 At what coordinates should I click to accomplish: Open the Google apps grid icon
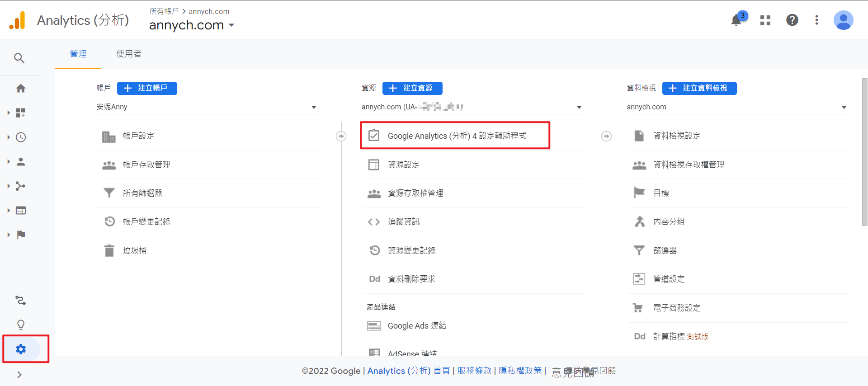(x=765, y=20)
